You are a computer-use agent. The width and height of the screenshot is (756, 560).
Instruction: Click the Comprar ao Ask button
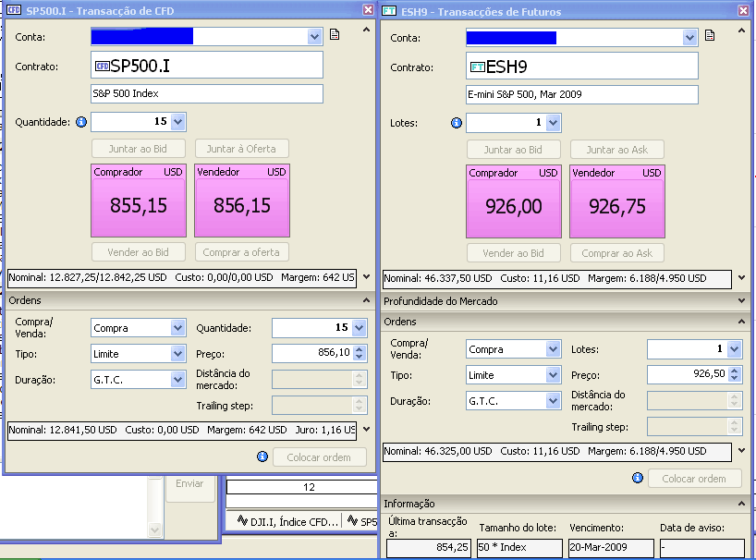tap(617, 253)
